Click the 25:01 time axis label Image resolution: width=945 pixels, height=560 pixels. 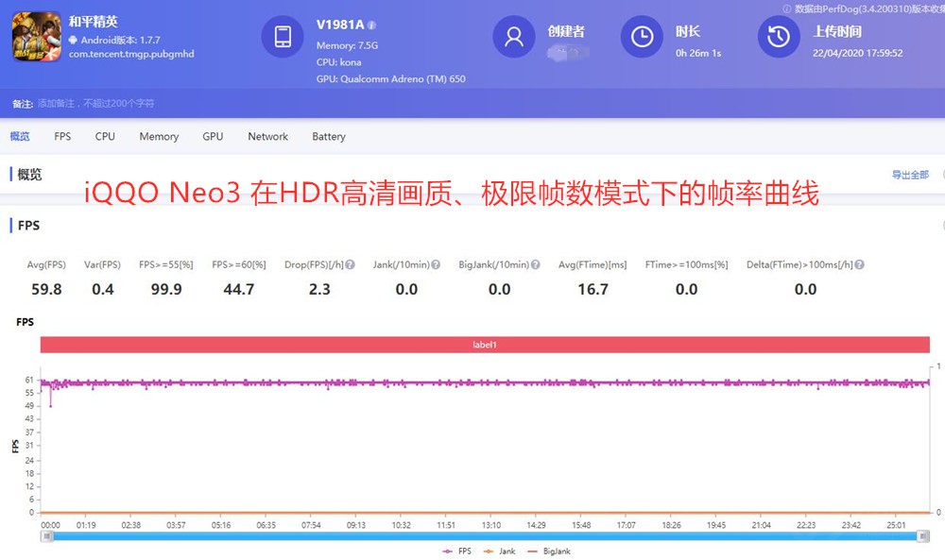pyautogui.click(x=896, y=525)
